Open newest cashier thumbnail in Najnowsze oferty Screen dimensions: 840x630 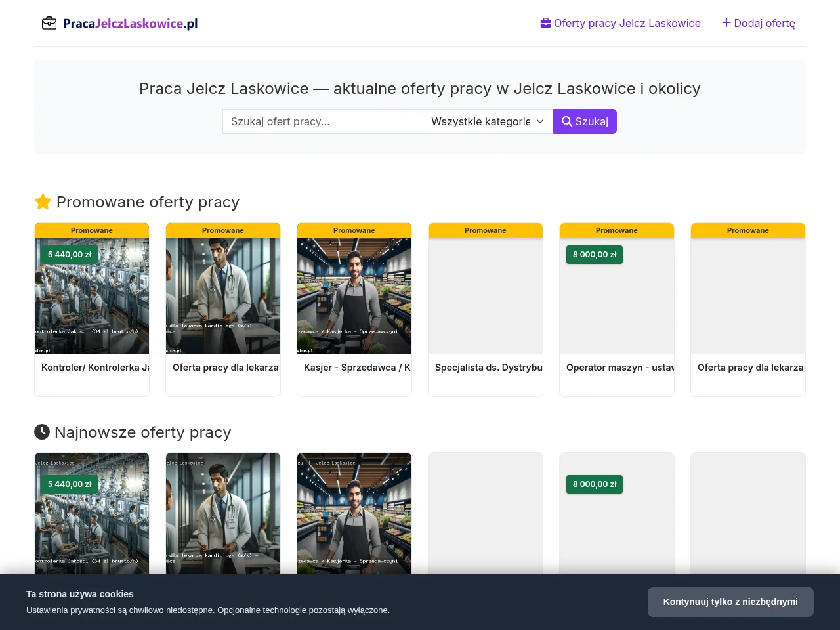click(x=354, y=513)
